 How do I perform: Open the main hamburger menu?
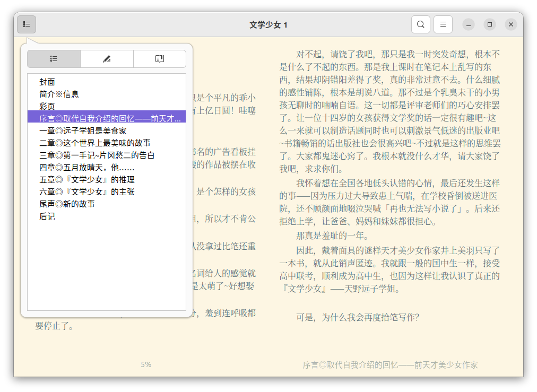point(443,24)
